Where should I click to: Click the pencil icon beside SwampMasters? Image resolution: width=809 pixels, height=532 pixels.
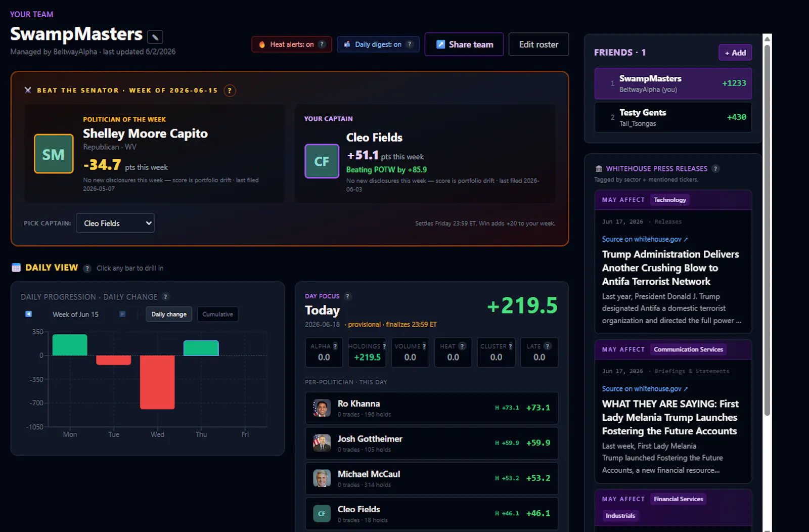click(x=155, y=36)
